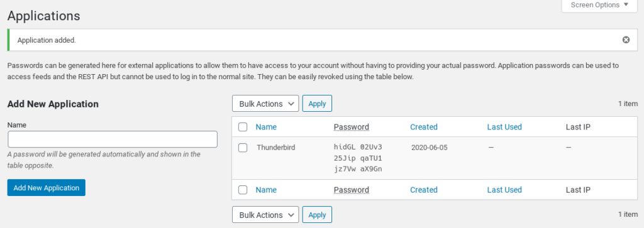Screen dimensions: 644x228
Task: Open the top Bulk Actions dropdown
Action: pyautogui.click(x=265, y=104)
